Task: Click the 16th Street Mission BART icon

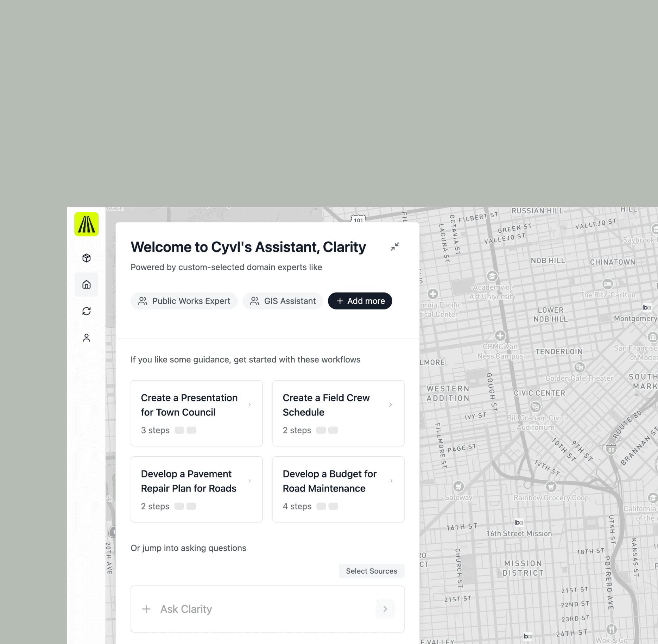Action: pos(519,522)
